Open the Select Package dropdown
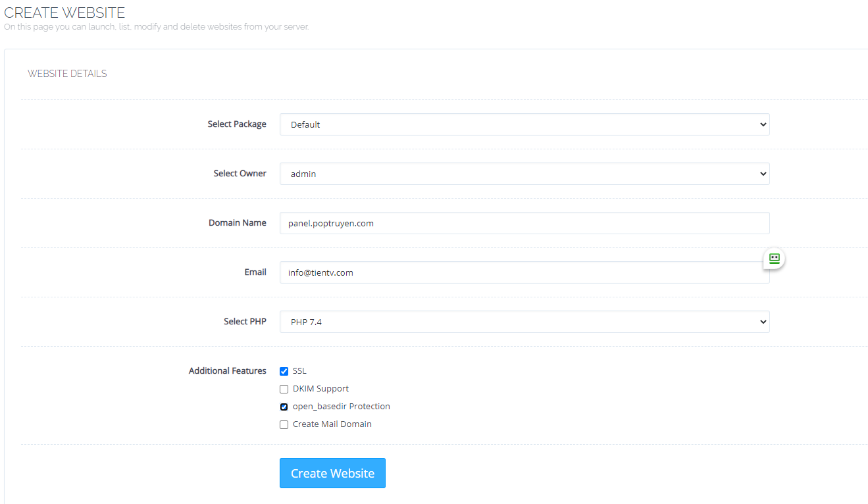868x504 pixels. pyautogui.click(x=524, y=124)
